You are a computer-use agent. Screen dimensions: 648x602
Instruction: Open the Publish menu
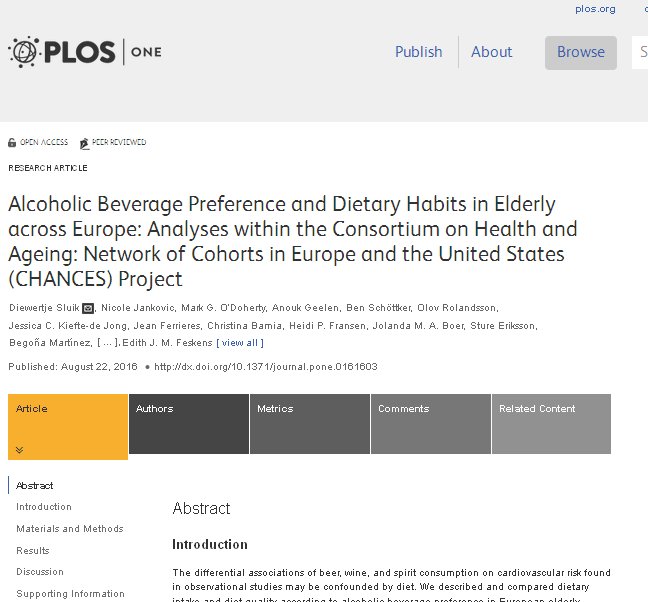[418, 52]
